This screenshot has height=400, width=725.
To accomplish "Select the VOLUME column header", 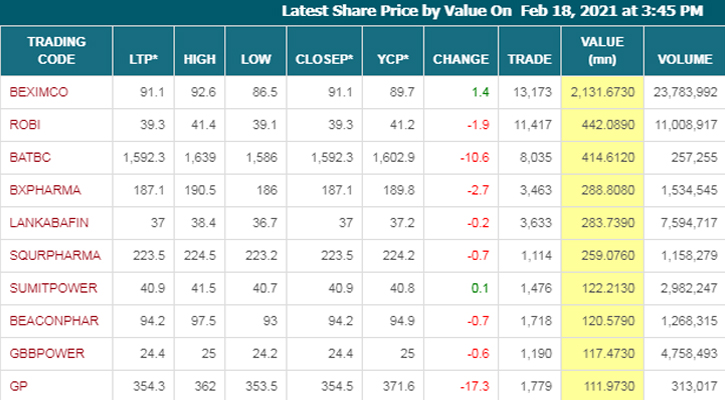I will (x=685, y=59).
